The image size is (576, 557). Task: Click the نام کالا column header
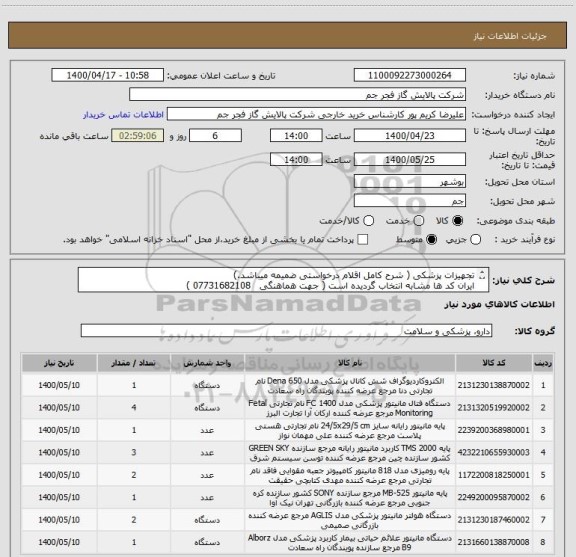(350, 363)
